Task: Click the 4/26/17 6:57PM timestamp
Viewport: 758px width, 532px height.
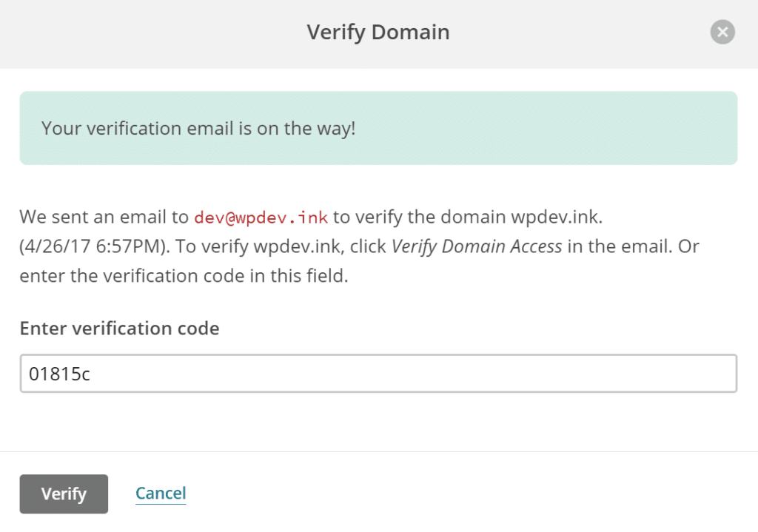Action: [x=95, y=246]
